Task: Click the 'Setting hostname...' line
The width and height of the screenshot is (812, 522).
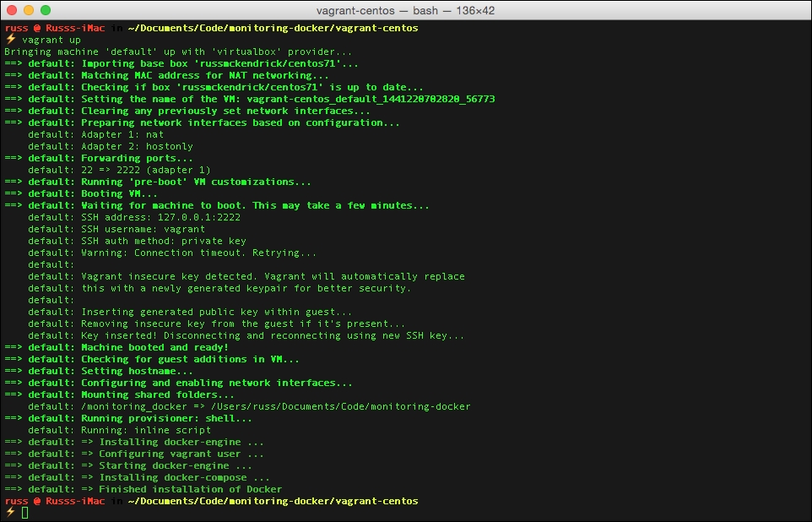Action: [x=99, y=371]
